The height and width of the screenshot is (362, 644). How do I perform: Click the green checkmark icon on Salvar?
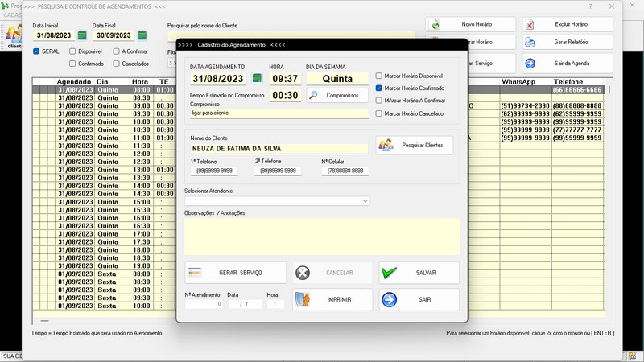[389, 273]
